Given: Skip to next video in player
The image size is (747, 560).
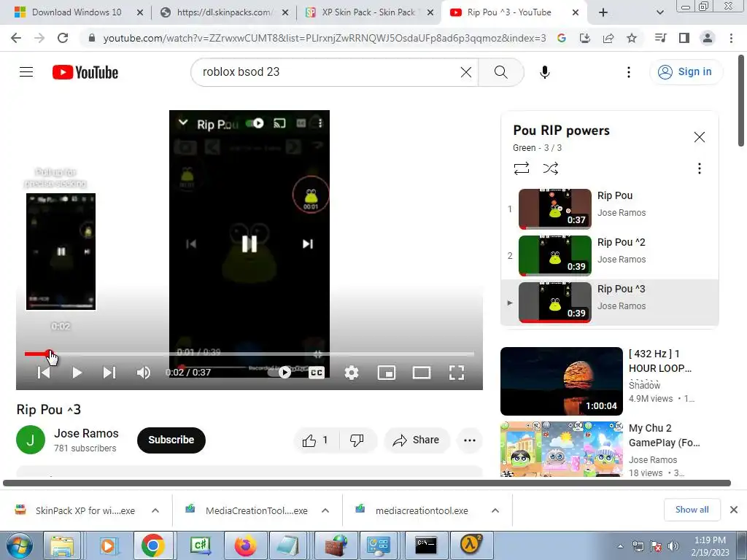Looking at the screenshot, I should coord(109,373).
